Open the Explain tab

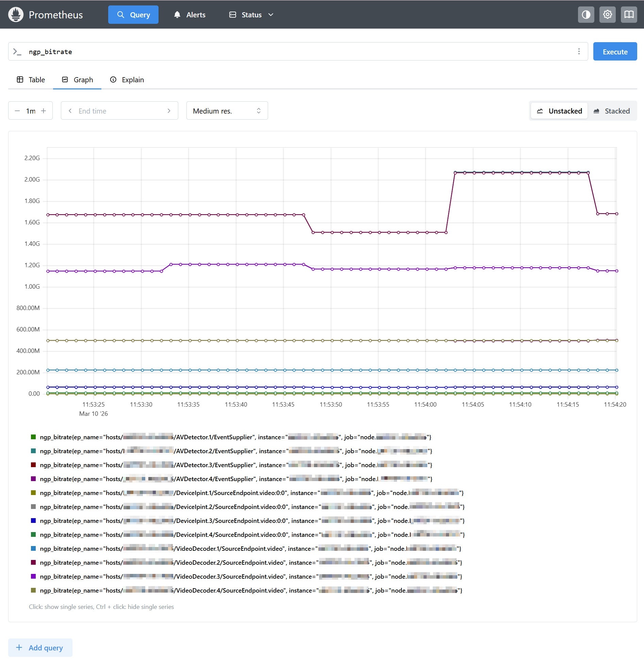click(x=127, y=80)
